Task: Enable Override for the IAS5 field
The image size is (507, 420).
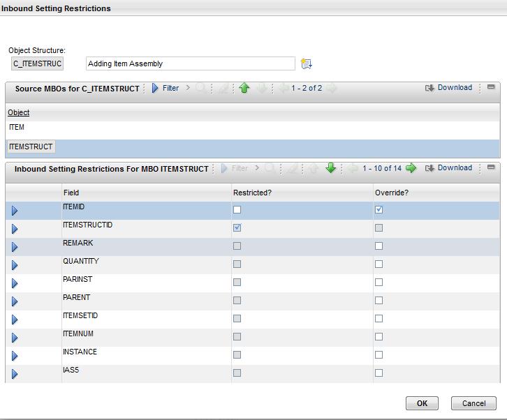Action: click(x=379, y=373)
